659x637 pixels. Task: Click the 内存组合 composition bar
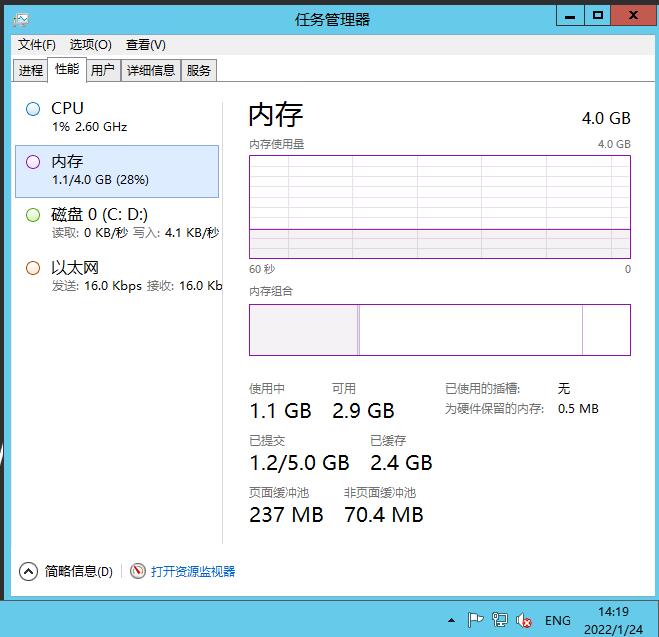click(x=440, y=330)
